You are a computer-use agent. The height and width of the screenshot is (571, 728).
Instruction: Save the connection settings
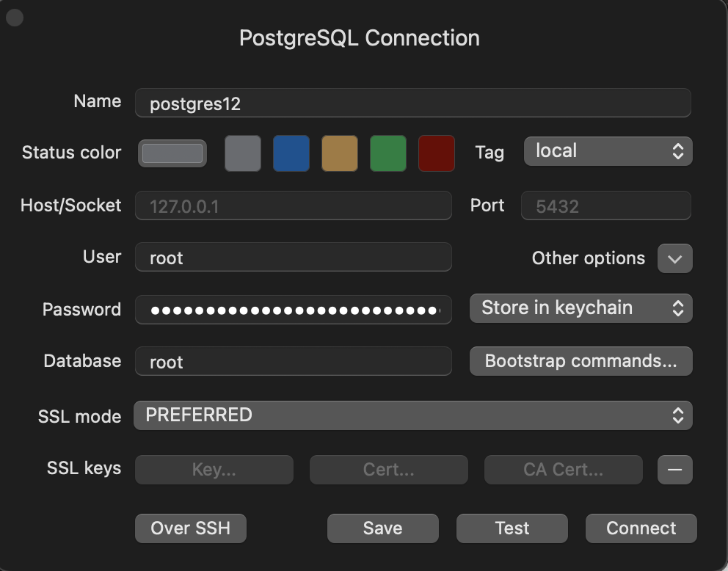pos(383,528)
